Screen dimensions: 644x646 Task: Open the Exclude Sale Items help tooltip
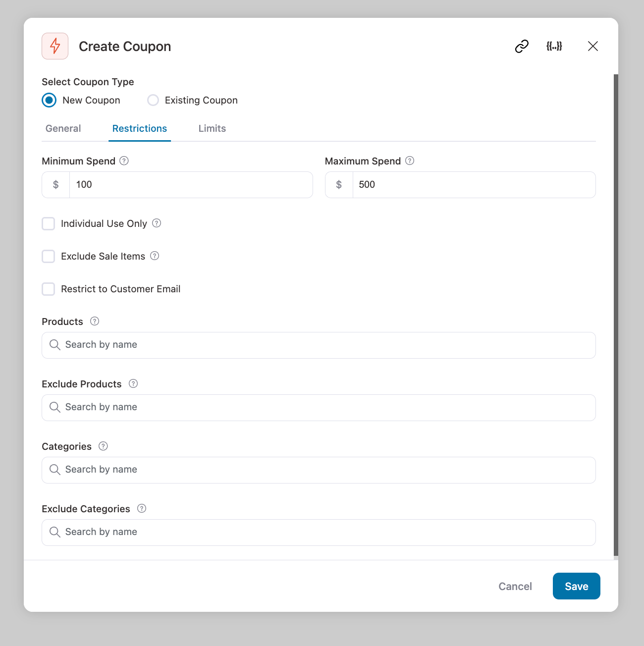155,256
